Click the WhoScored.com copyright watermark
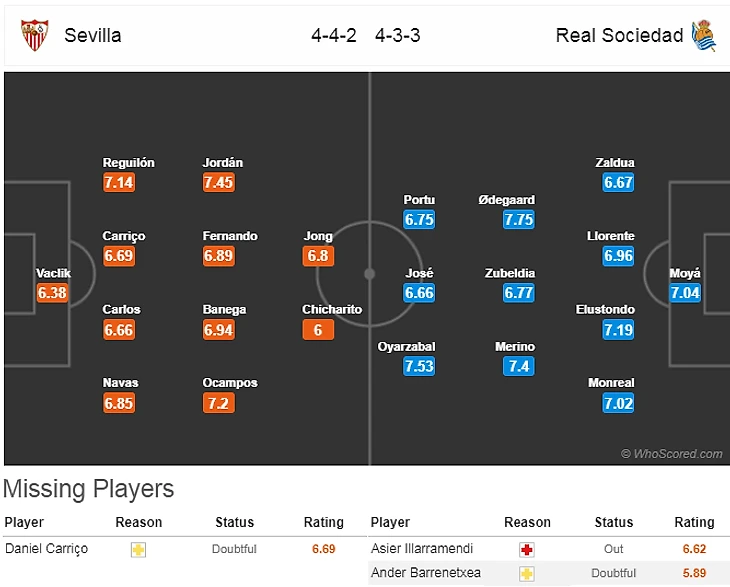This screenshot has width=730, height=587. tap(671, 454)
